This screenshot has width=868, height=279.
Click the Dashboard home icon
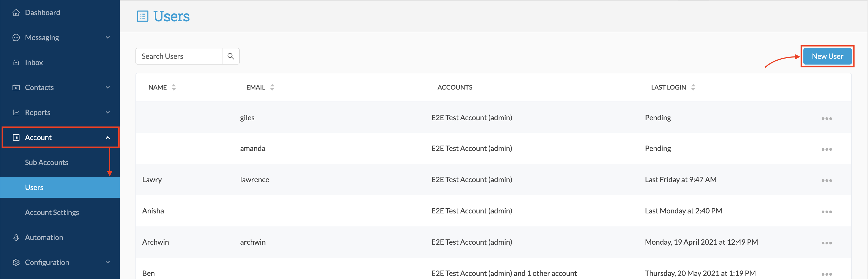pos(16,12)
